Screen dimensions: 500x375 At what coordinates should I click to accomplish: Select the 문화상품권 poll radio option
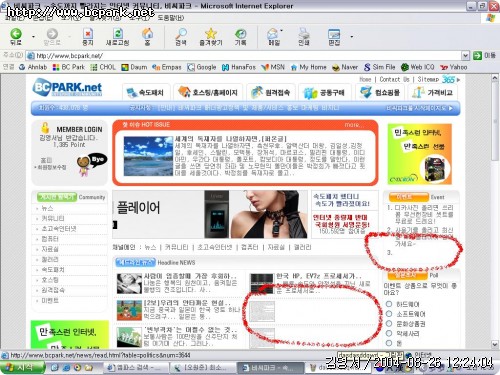tap(389, 323)
